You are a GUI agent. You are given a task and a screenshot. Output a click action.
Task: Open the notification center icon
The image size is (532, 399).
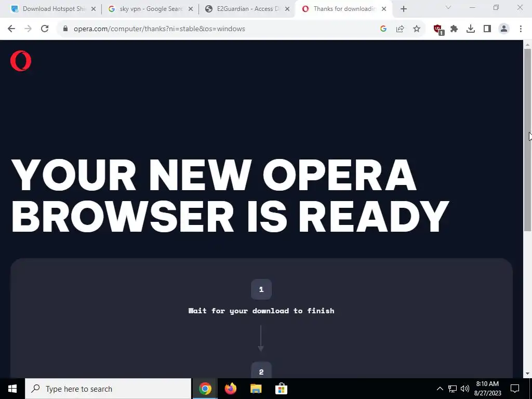pos(515,389)
